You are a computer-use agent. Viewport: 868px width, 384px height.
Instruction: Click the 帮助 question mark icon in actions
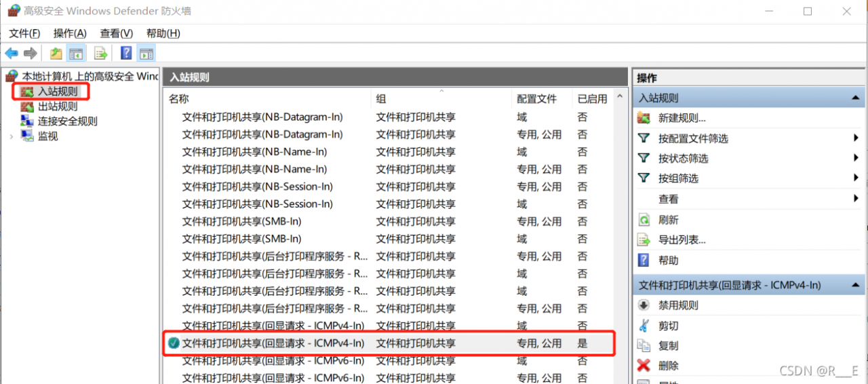644,260
